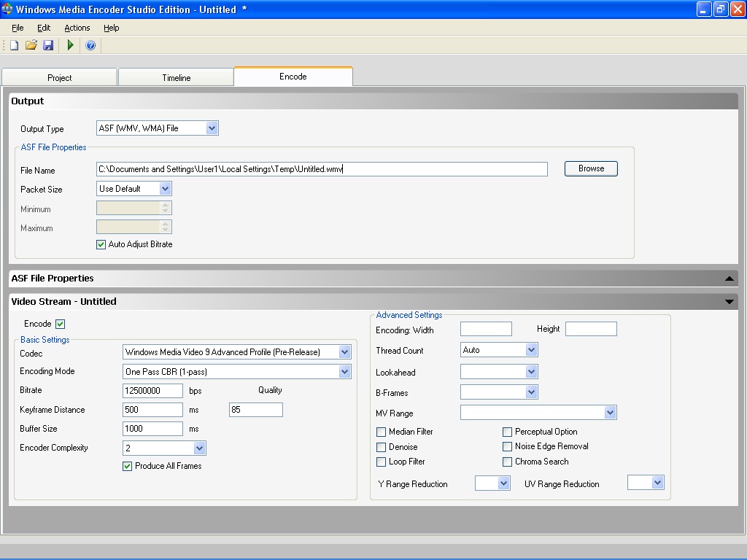This screenshot has width=747, height=560.
Task: Open the Thread Count dropdown
Action: click(532, 350)
